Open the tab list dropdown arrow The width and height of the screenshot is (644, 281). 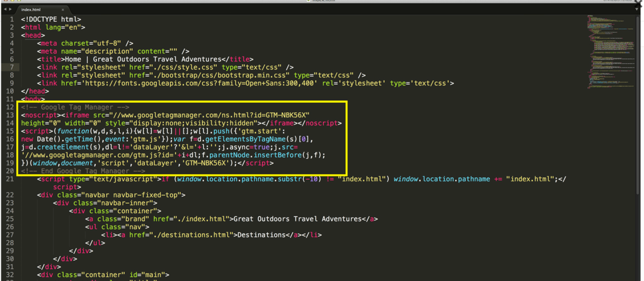click(x=636, y=9)
